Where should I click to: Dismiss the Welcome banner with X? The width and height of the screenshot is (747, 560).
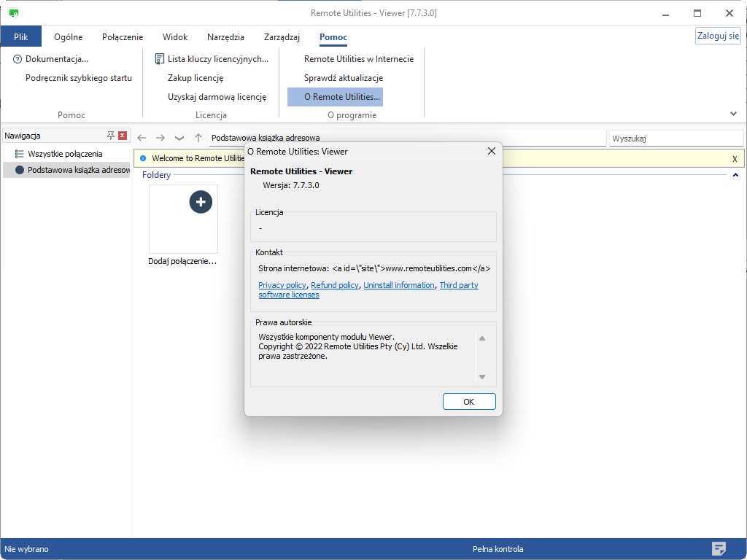735,158
